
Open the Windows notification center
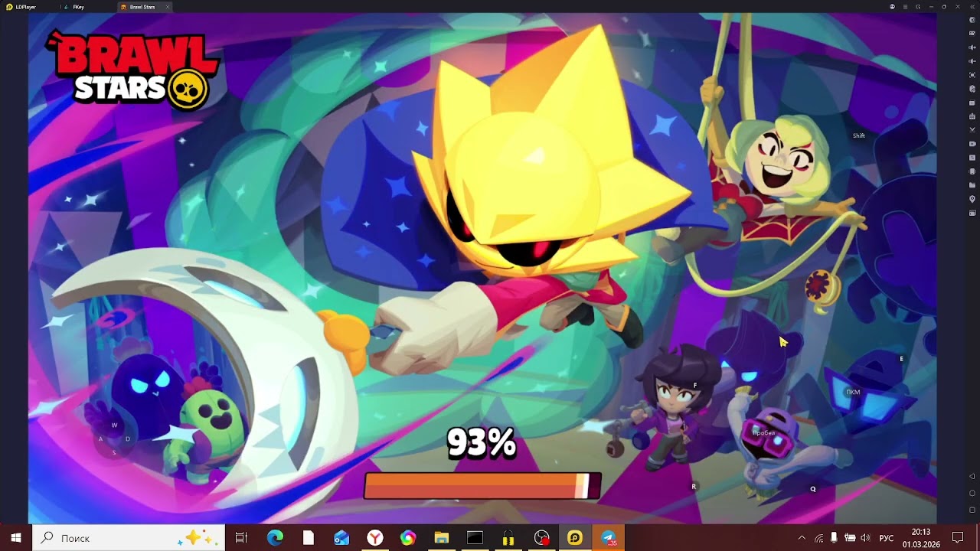pyautogui.click(x=958, y=538)
